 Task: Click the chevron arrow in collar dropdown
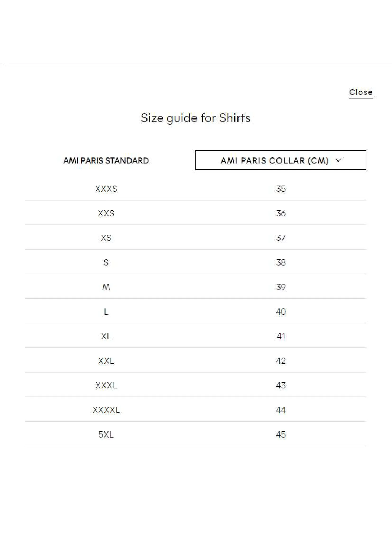338,160
